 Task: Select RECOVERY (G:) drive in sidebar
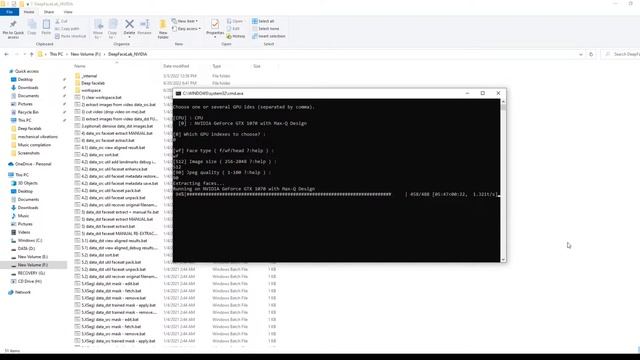click(x=31, y=273)
